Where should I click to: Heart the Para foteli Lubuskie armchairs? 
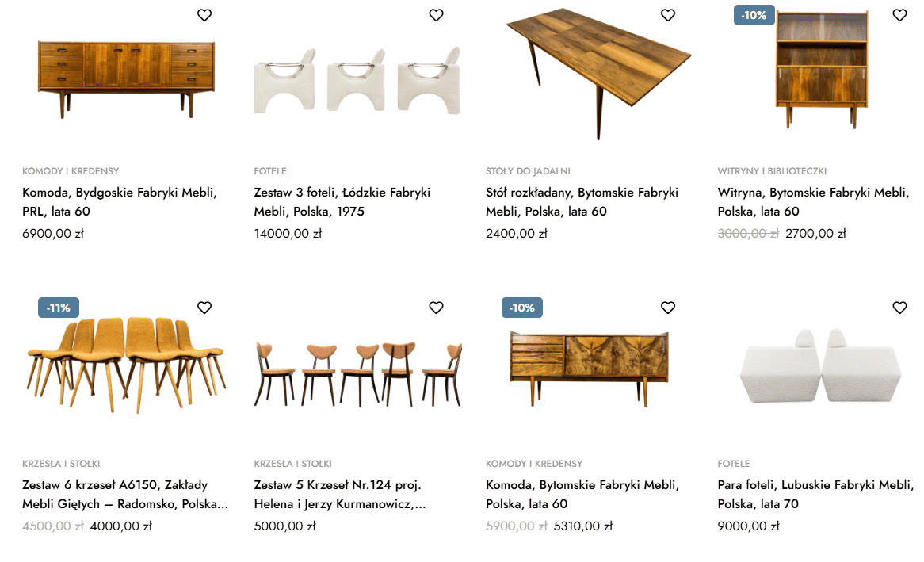tap(899, 308)
